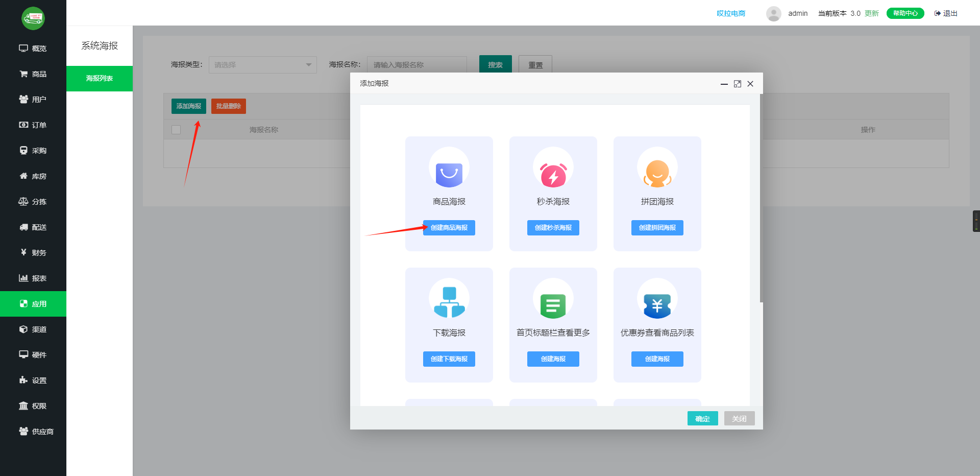Click the 设置 puzzle icon

(x=23, y=380)
